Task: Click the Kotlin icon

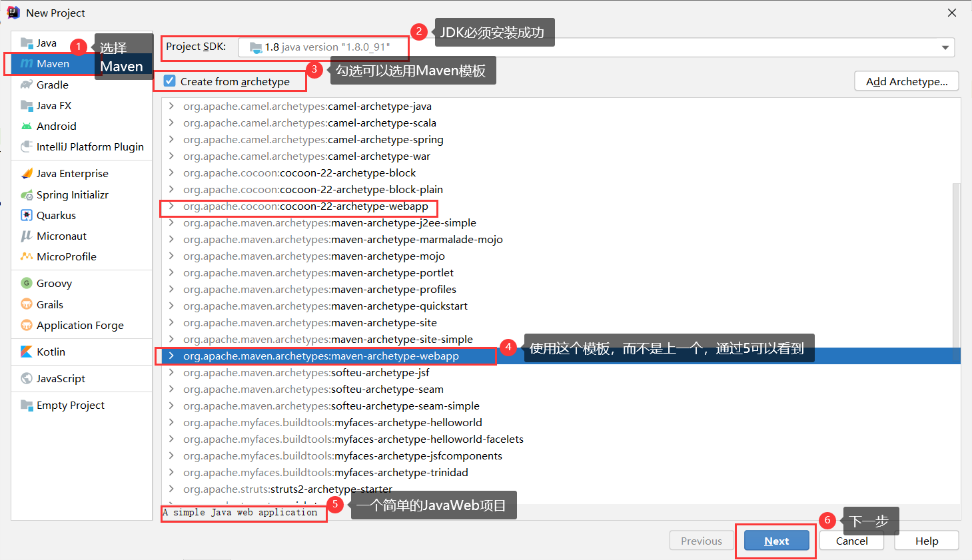Action: point(27,352)
